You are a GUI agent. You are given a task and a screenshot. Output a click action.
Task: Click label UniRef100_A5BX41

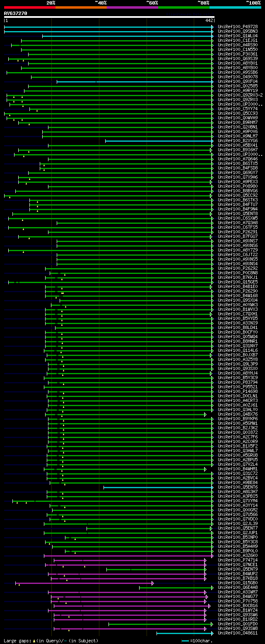pos(238,145)
